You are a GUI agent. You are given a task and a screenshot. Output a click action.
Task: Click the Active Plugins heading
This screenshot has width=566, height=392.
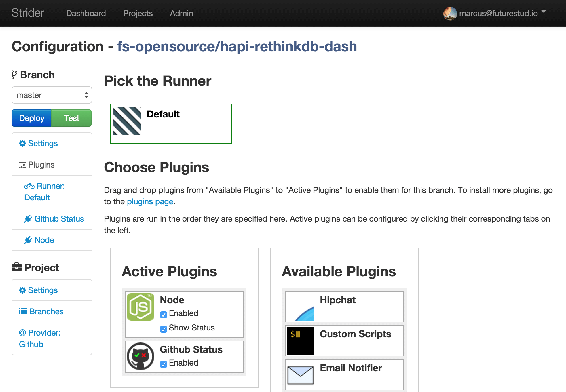169,271
